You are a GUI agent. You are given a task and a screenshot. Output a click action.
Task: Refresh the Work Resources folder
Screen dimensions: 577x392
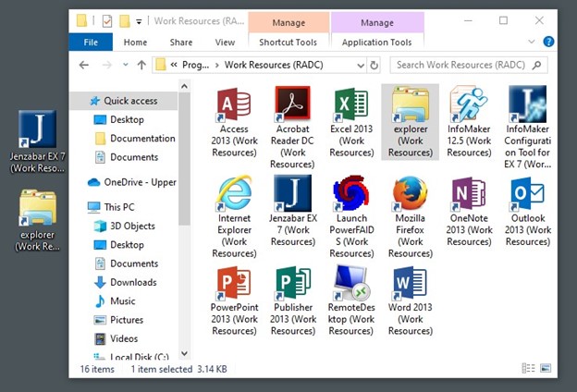pyautogui.click(x=374, y=65)
